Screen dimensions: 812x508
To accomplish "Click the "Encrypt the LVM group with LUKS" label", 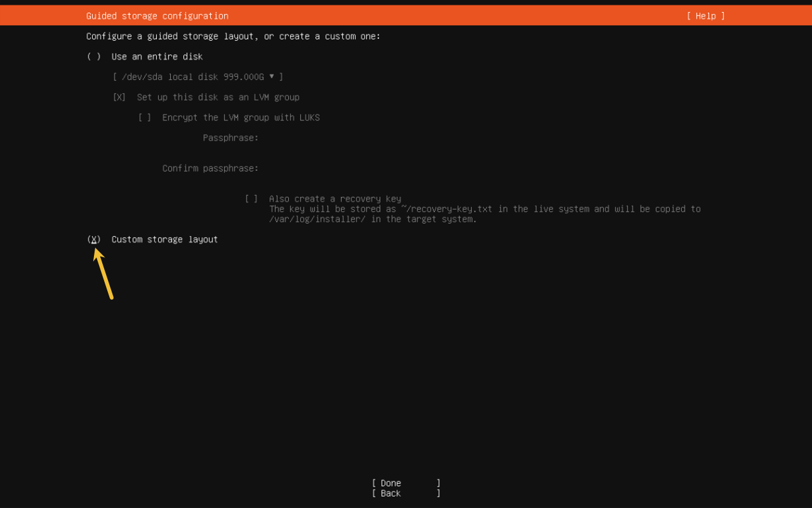I will 241,117.
